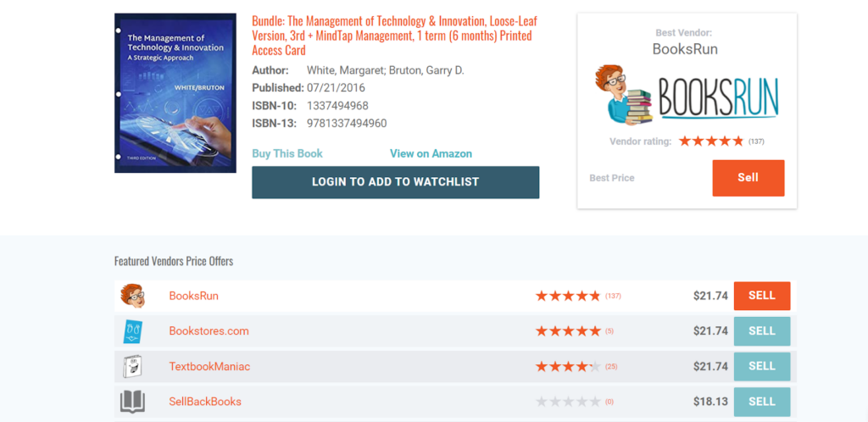Open the BooksRun vendor name link
This screenshot has width=868, height=422.
click(194, 296)
